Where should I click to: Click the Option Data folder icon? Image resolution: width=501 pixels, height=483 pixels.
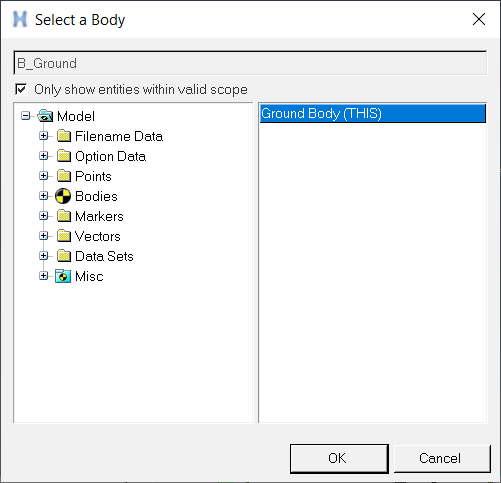point(64,156)
